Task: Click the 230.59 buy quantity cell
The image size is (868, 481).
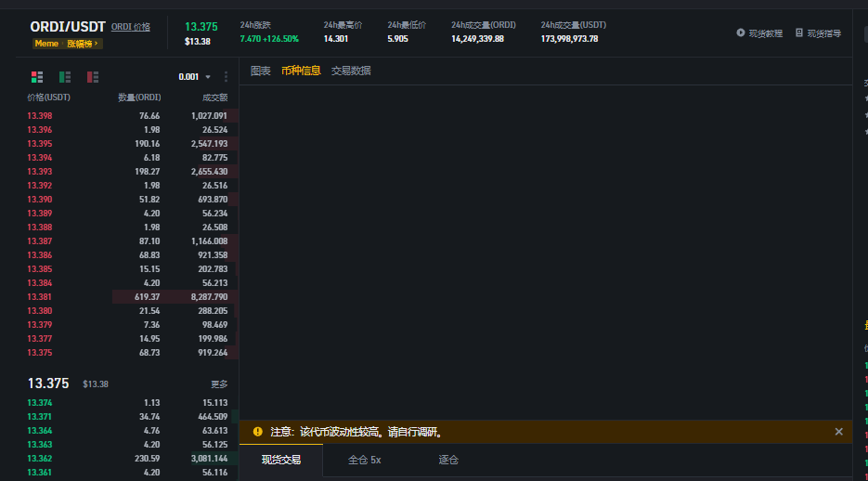Action: (x=148, y=459)
